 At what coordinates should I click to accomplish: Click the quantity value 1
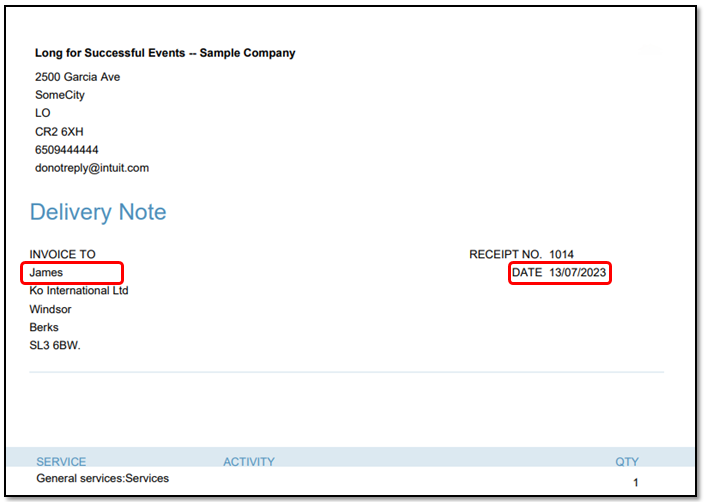pyautogui.click(x=636, y=482)
